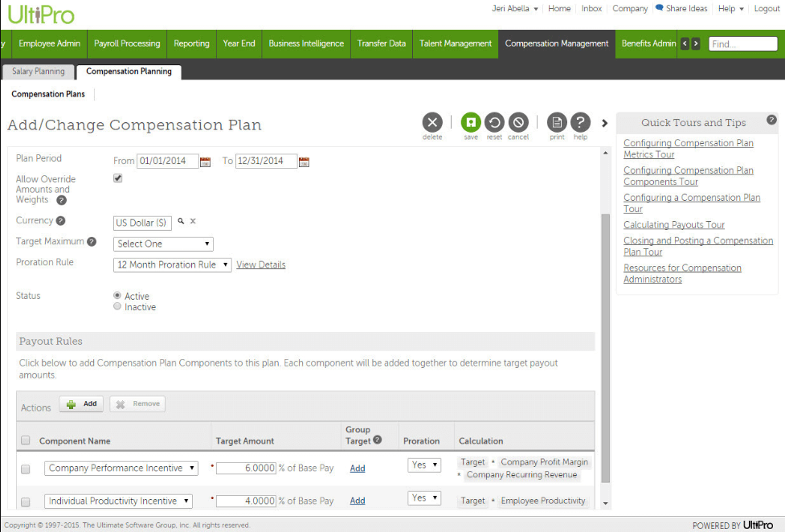Check the Company Performance Incentive row checkbox

click(x=25, y=469)
